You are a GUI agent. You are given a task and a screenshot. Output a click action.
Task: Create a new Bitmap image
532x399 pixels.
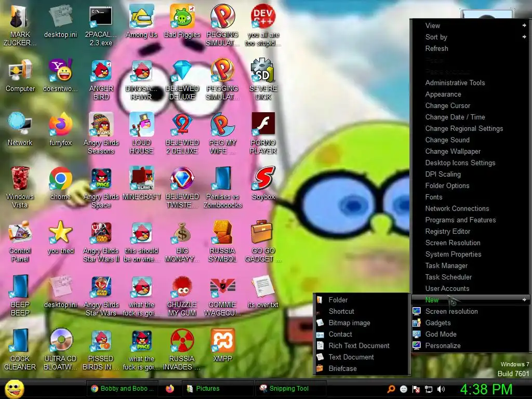362,323
